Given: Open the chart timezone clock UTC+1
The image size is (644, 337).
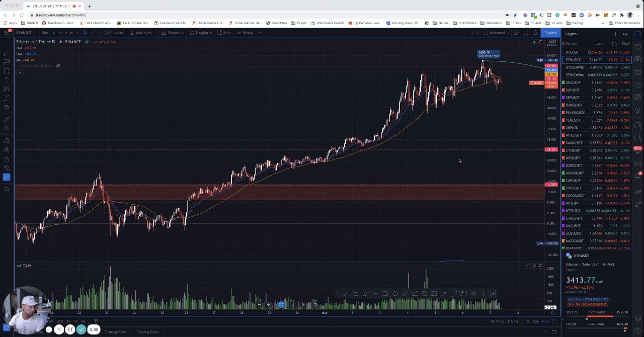Looking at the screenshot, I should [504, 321].
